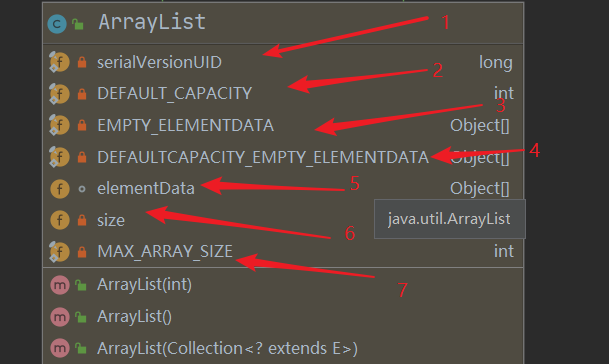Select the serialVersionUID field name
The width and height of the screenshot is (609, 364).
(x=159, y=63)
